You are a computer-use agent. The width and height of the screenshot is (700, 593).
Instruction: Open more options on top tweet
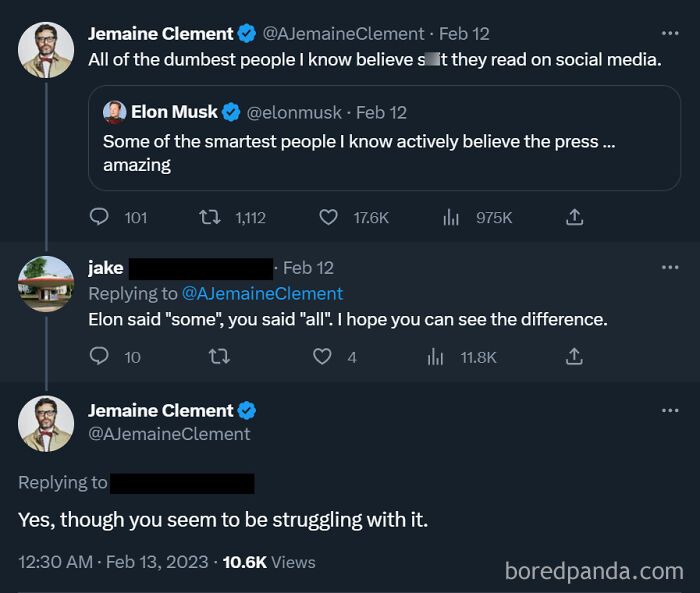coord(670,33)
